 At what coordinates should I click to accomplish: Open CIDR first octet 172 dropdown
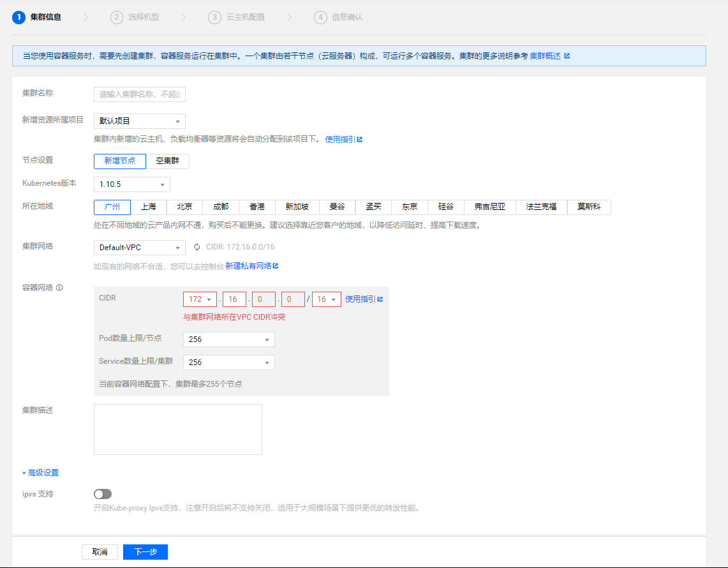[200, 299]
